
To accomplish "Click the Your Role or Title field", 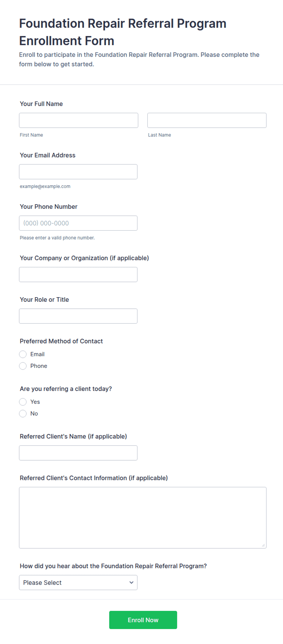I will coord(78,316).
